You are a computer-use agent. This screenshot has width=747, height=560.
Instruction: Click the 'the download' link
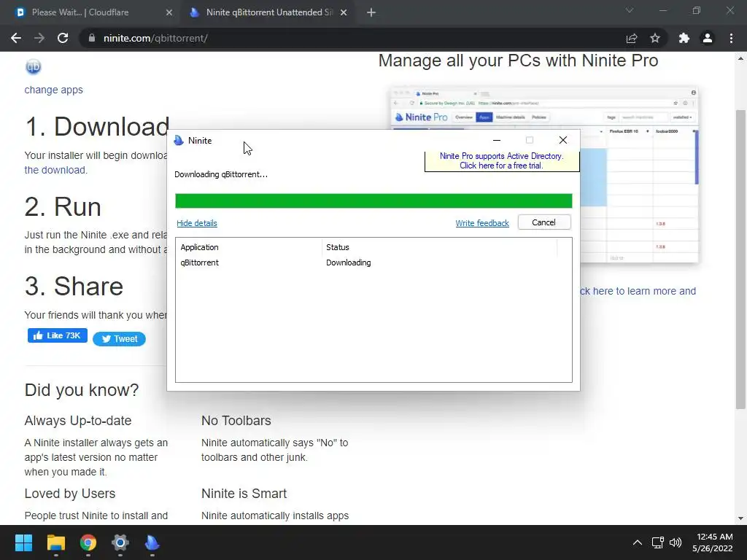(55, 170)
